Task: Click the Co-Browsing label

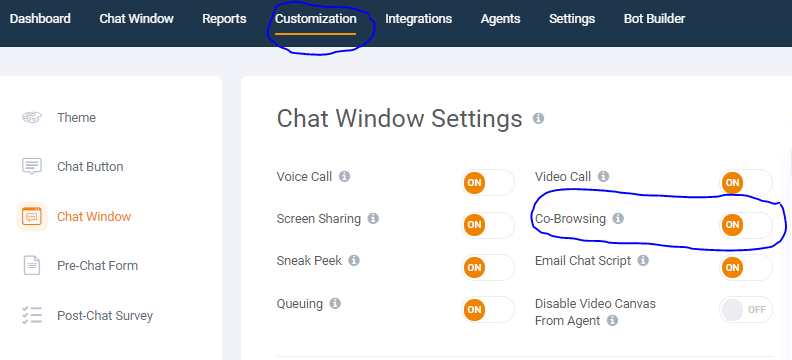Action: [570, 219]
